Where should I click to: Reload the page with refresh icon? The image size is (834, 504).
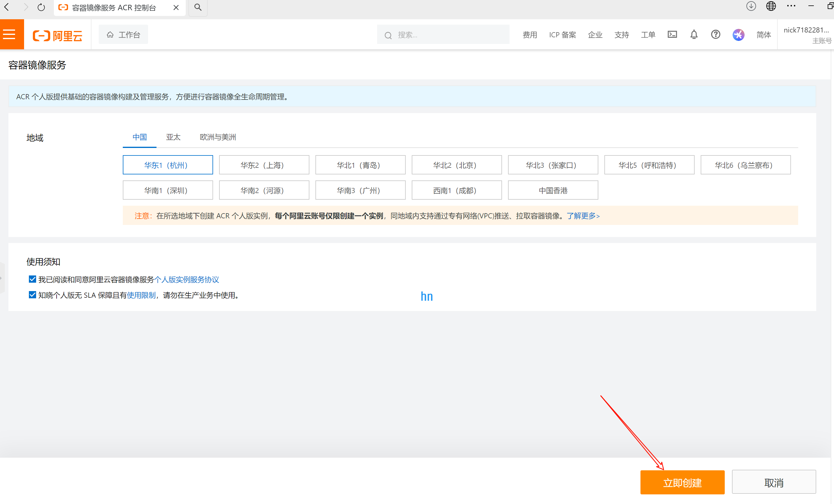coord(41,8)
